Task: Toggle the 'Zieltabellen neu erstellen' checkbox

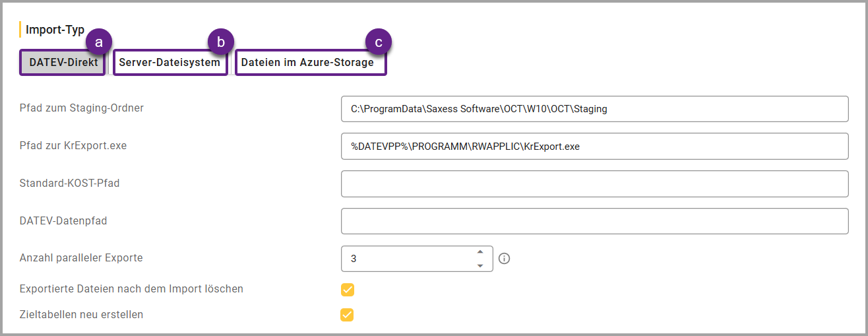Action: [348, 315]
